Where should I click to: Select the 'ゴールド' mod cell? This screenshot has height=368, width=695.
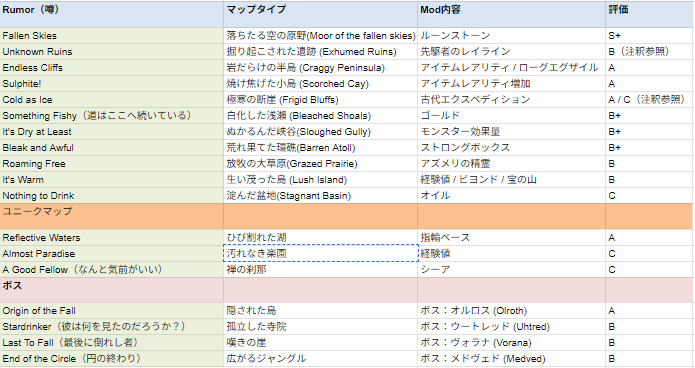pyautogui.click(x=511, y=116)
